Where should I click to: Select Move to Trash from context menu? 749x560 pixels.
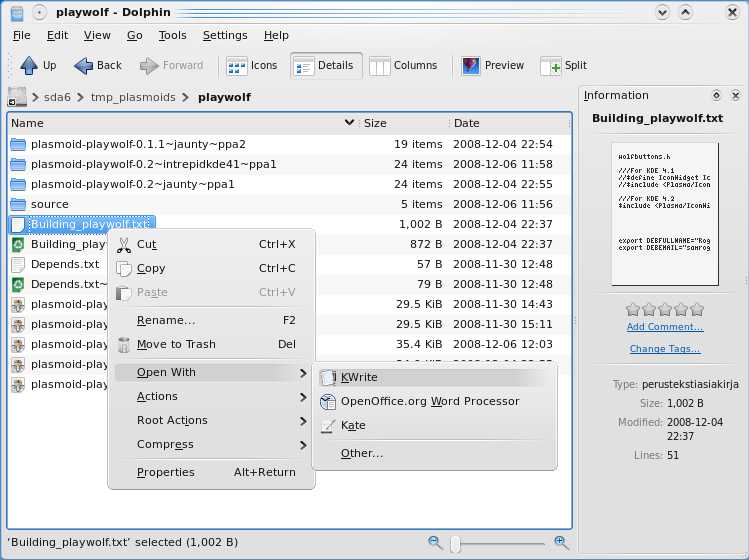coord(176,344)
